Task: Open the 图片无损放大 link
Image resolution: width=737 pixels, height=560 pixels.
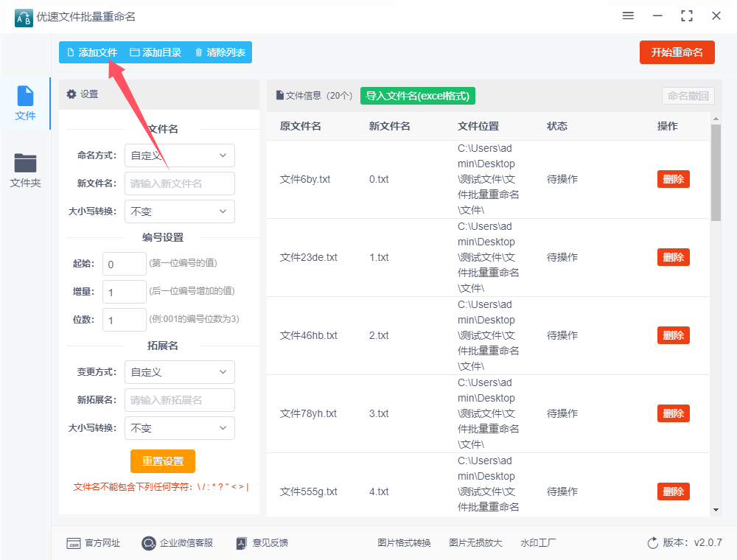Action: (x=475, y=543)
